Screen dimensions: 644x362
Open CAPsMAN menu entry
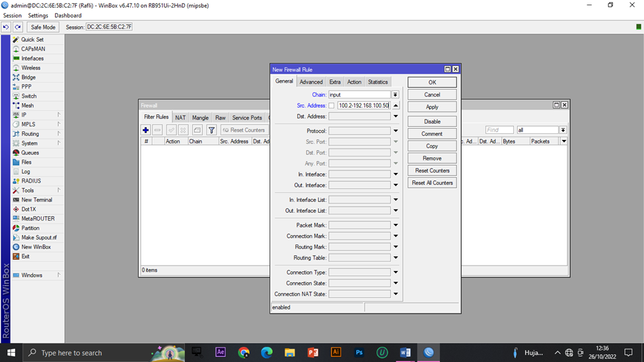(33, 49)
